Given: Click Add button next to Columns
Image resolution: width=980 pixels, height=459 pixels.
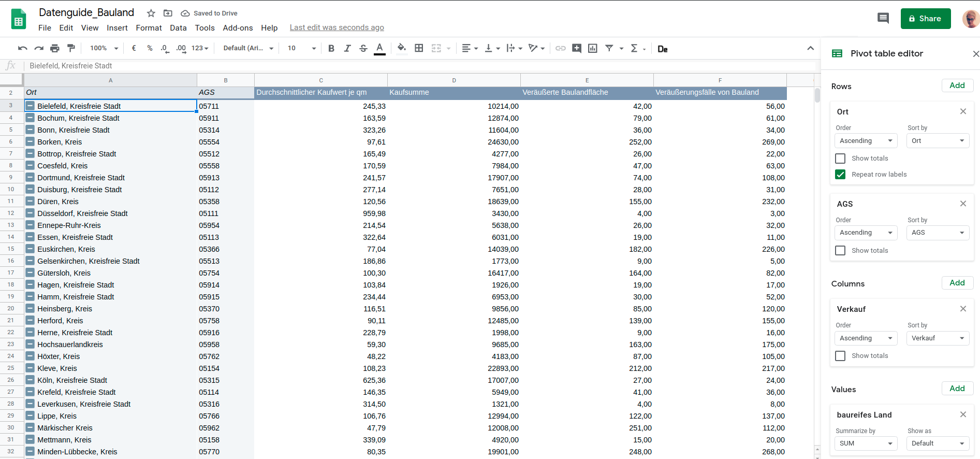Looking at the screenshot, I should point(957,283).
